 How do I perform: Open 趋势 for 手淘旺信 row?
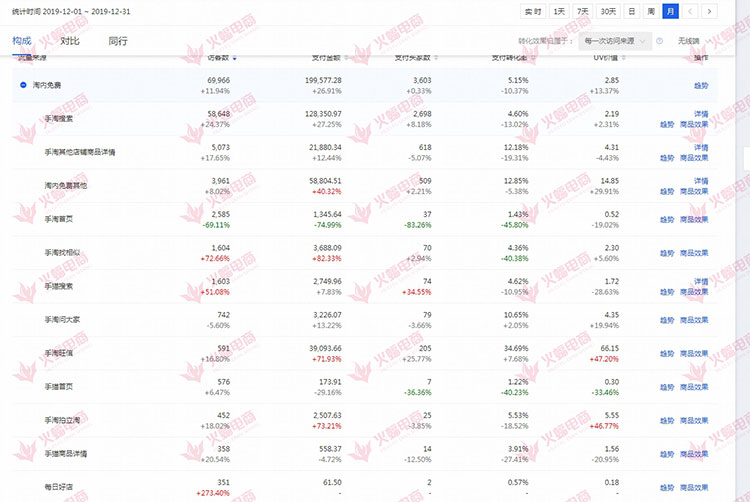click(x=667, y=353)
